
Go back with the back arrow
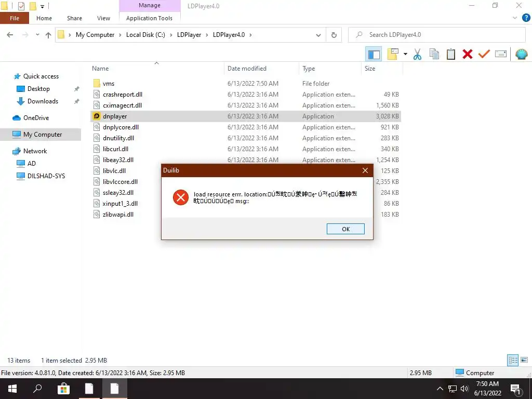[10, 35]
